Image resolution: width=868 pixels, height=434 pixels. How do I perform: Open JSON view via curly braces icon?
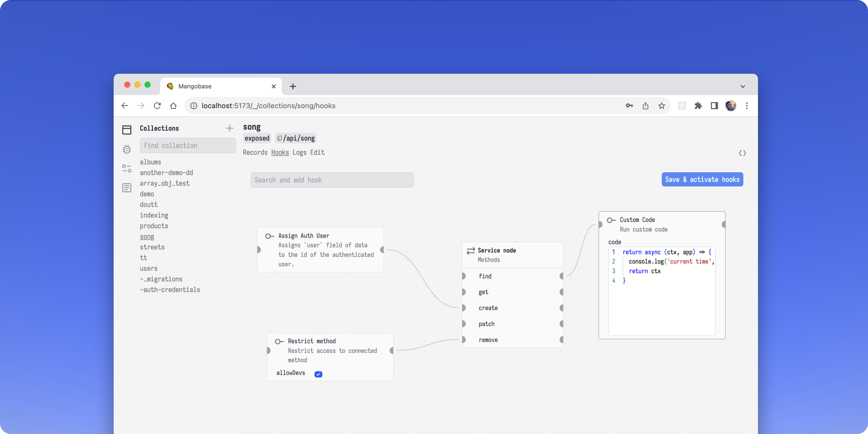click(x=742, y=153)
